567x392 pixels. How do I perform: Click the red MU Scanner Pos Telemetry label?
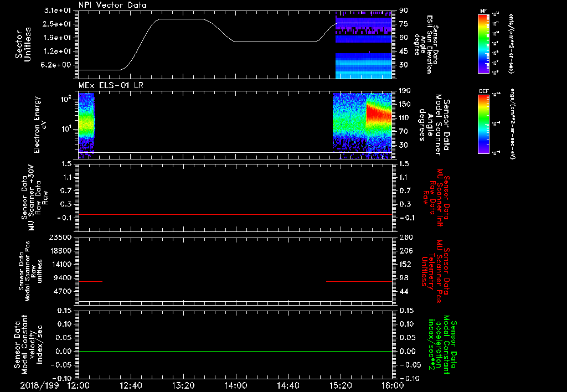coord(435,271)
